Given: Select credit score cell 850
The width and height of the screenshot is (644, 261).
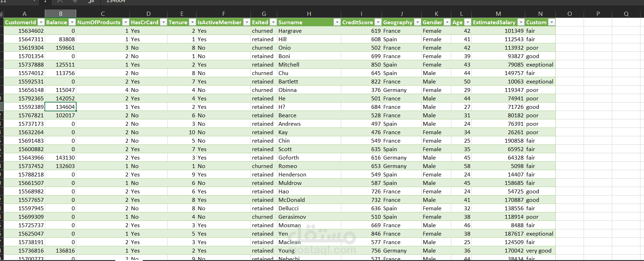Looking at the screenshot, I should point(361,64).
